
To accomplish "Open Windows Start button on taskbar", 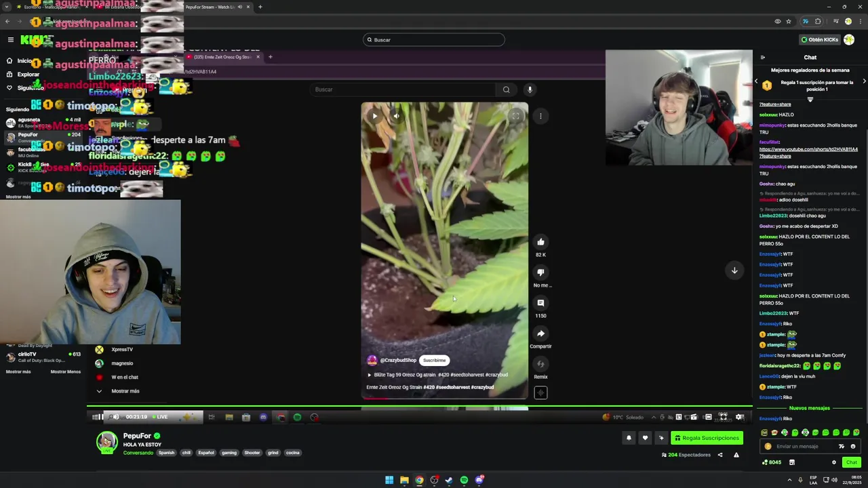I will tap(389, 480).
